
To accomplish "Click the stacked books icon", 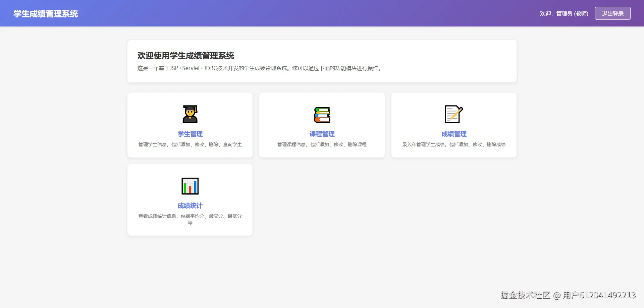I will coord(322,115).
